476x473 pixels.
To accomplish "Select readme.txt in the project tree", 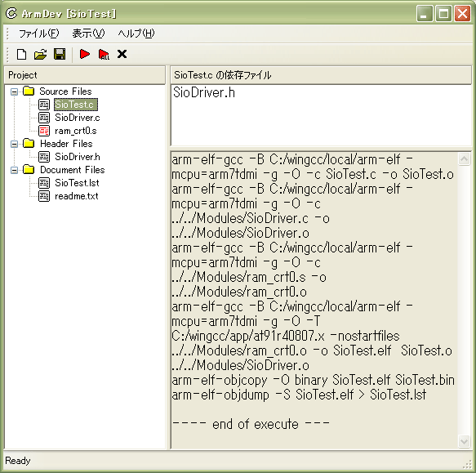I will coord(77,196).
